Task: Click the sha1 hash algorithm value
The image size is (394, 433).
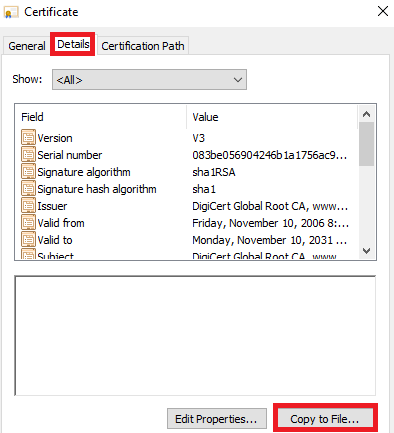Action: pyautogui.click(x=204, y=189)
